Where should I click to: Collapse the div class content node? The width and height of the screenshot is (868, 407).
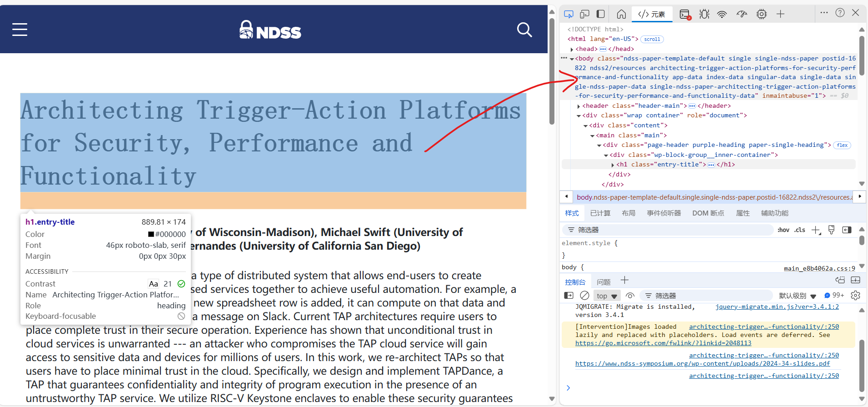(585, 126)
